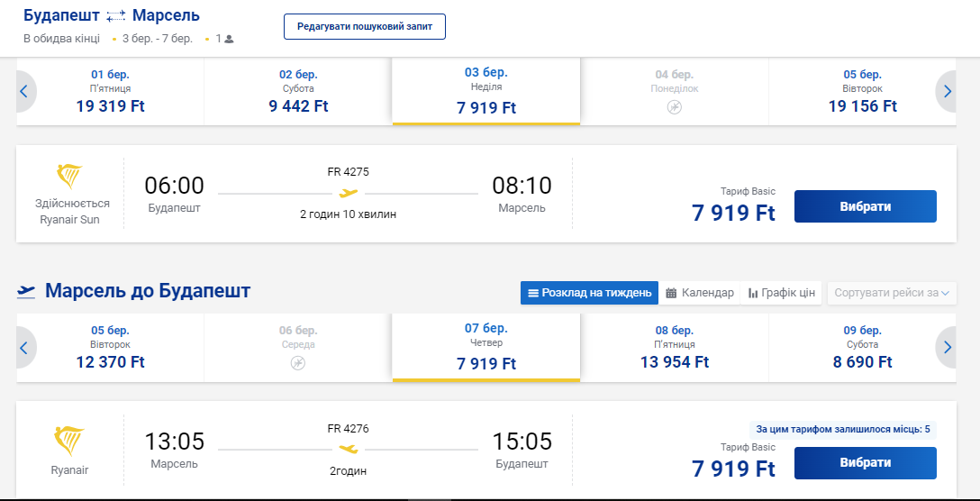980x501 pixels.
Task: Click the passenger count person icon
Action: (229, 39)
